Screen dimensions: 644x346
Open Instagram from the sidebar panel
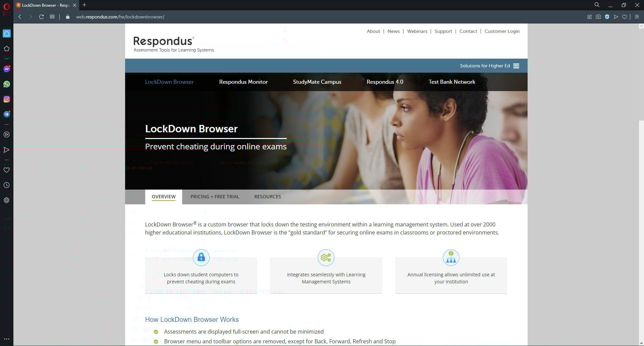pyautogui.click(x=7, y=99)
